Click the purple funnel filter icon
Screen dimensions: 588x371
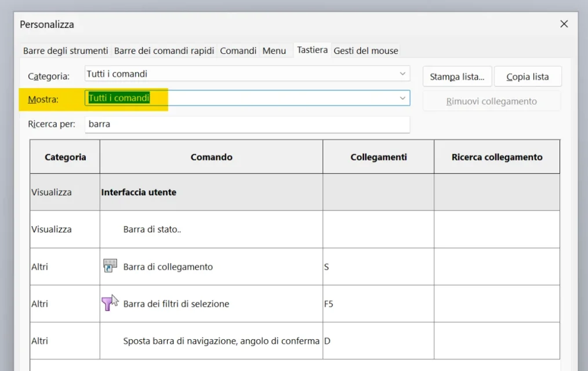click(108, 303)
